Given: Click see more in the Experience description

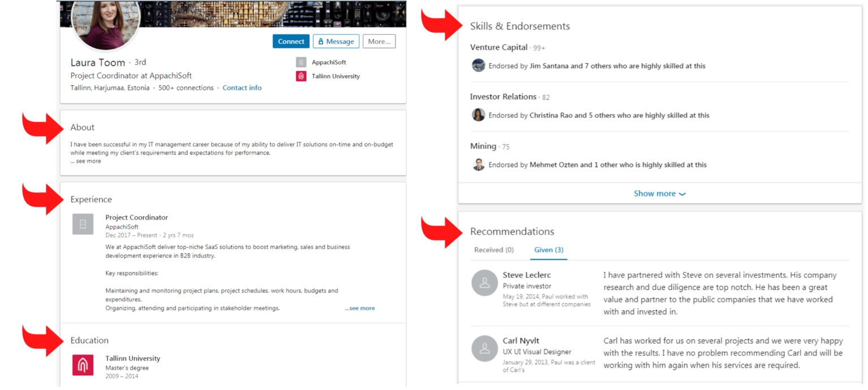Looking at the screenshot, I should [x=360, y=308].
